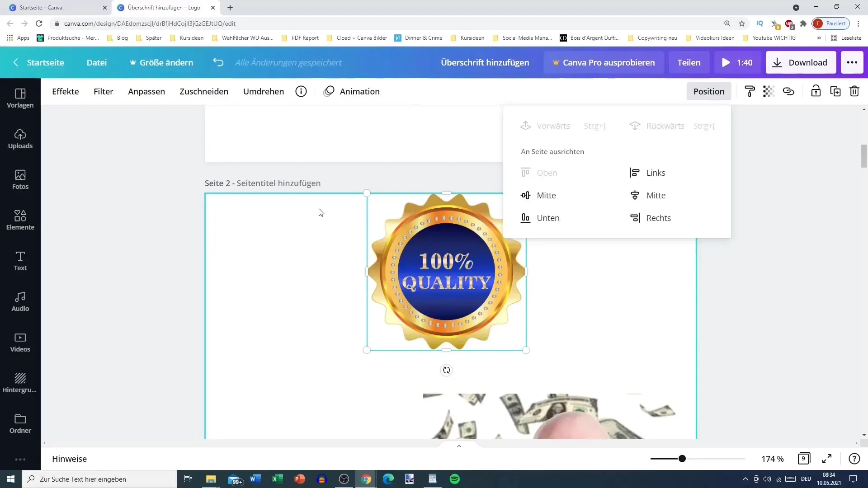Click the Anpassen toolbar option
Viewport: 868px width, 488px height.
(x=146, y=91)
